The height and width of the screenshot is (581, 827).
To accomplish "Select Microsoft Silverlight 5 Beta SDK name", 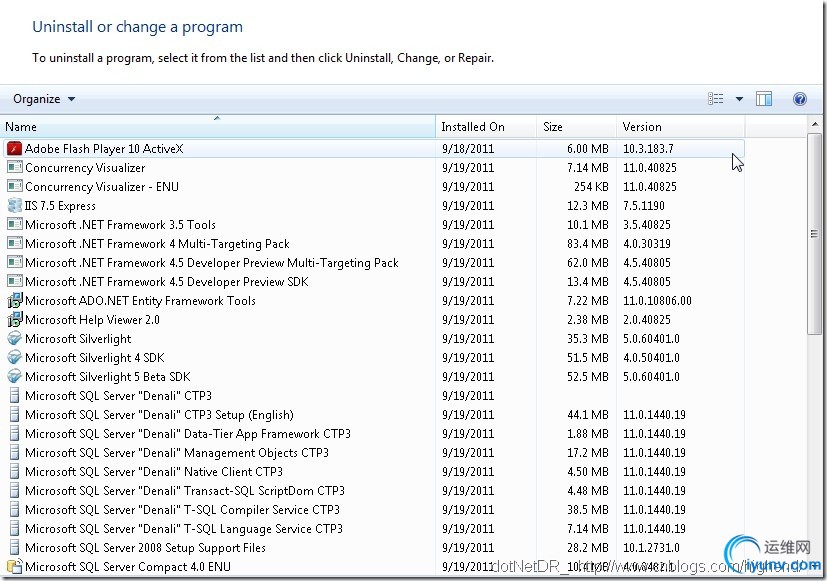I will click(x=108, y=376).
